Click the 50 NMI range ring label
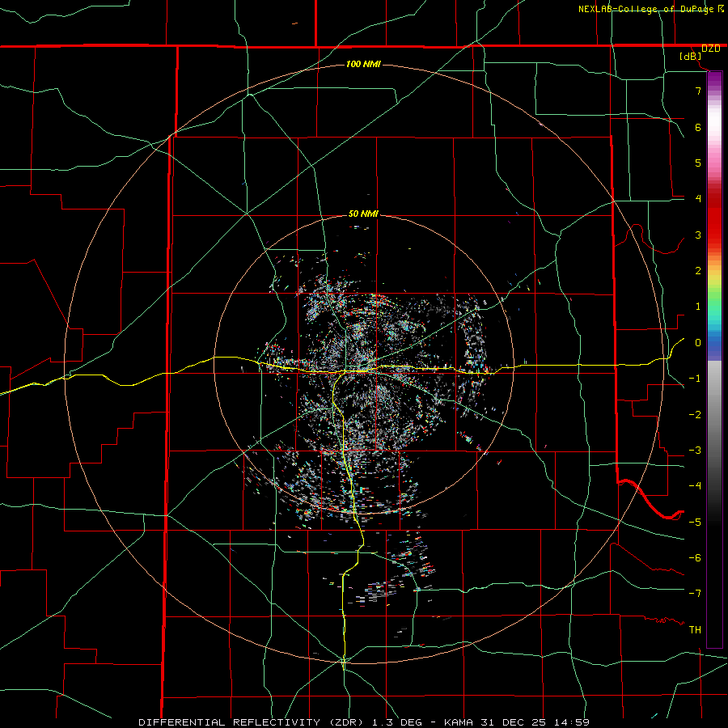 [363, 214]
